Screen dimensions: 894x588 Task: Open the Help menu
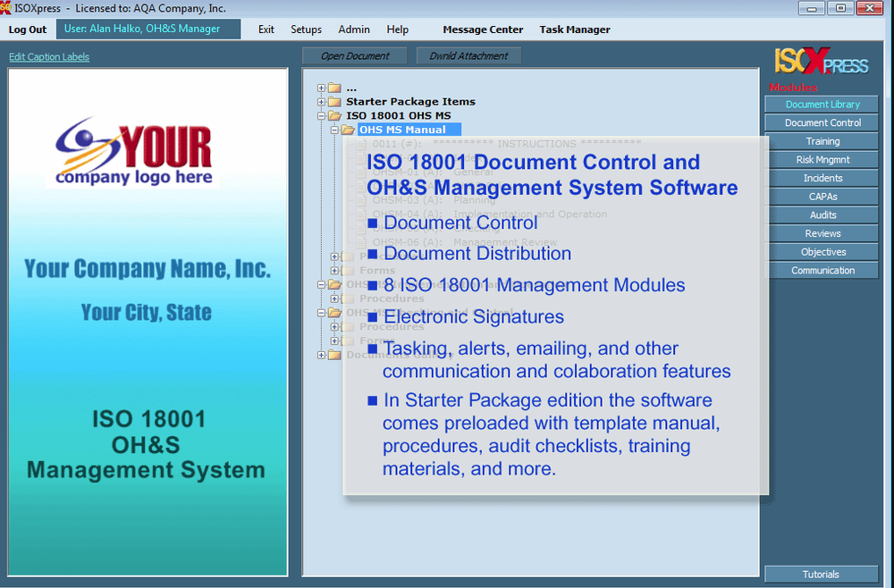coord(398,29)
